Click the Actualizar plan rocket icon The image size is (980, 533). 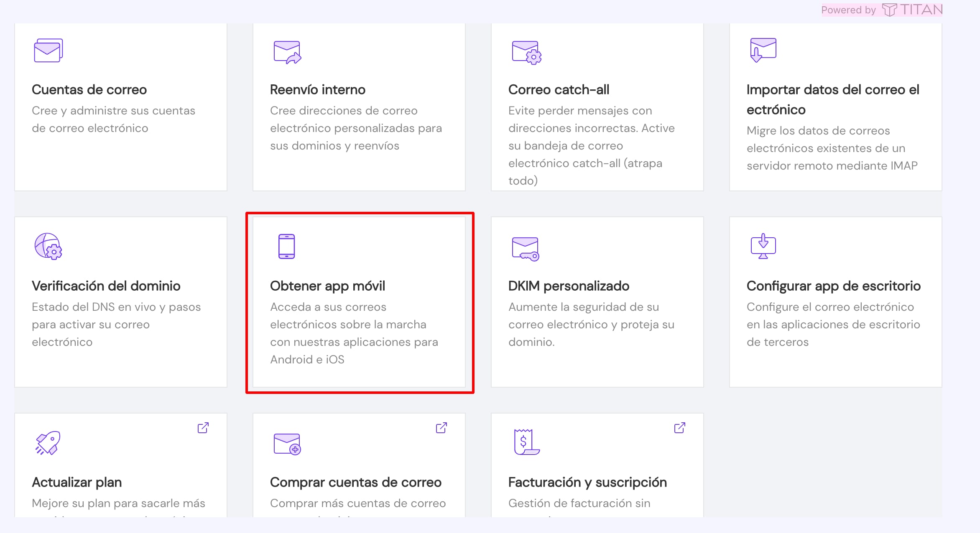pos(48,443)
